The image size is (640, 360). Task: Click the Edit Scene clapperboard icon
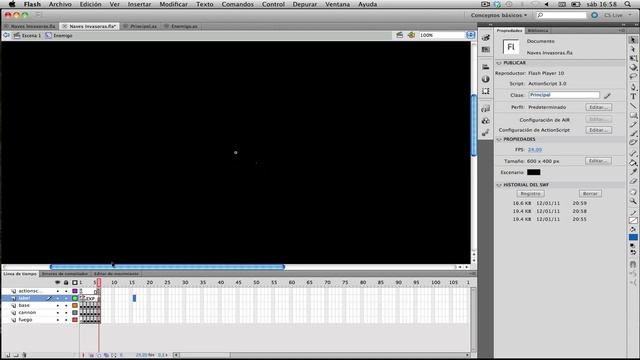(400, 35)
